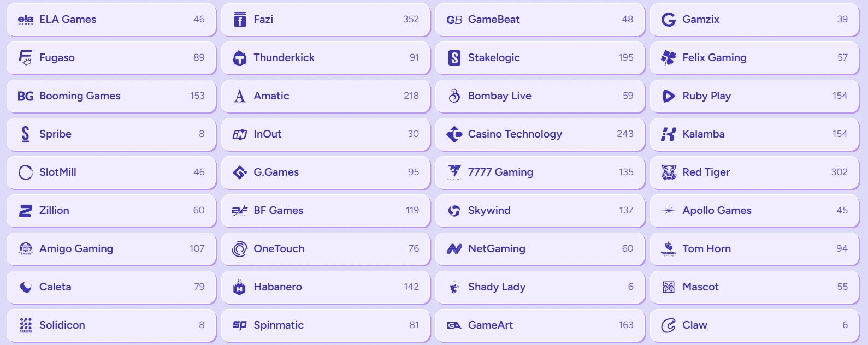Click the Fugaso provider name
Viewport: 868px width, 345px height.
click(x=57, y=58)
